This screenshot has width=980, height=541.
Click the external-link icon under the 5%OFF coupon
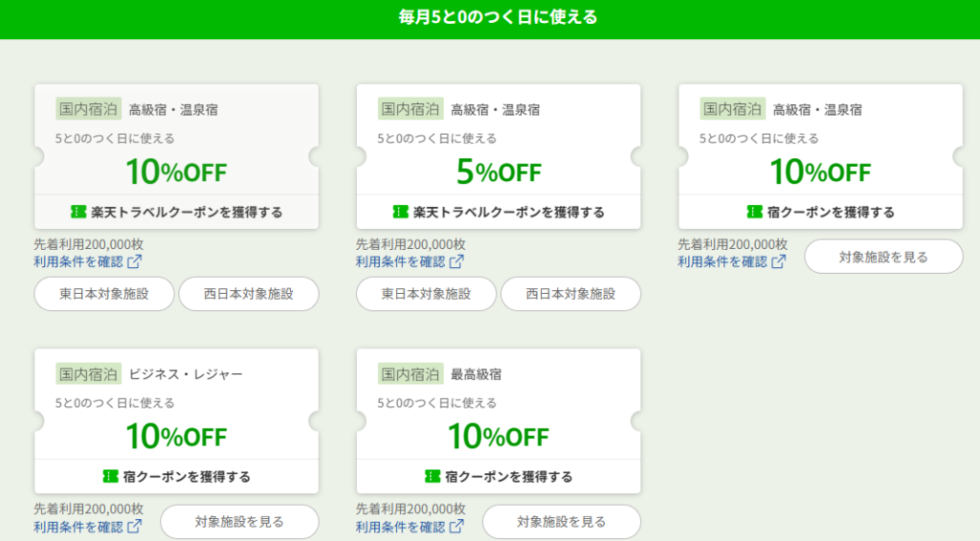[457, 261]
